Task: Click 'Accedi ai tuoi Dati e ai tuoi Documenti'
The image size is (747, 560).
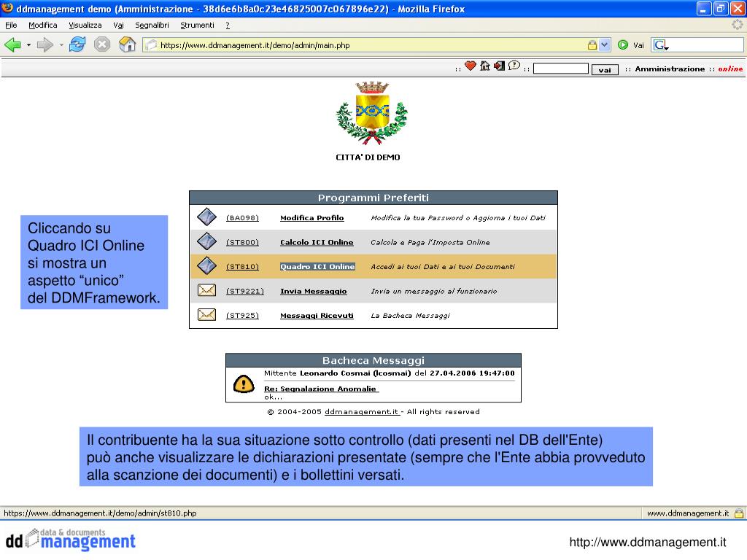Action: tap(443, 267)
